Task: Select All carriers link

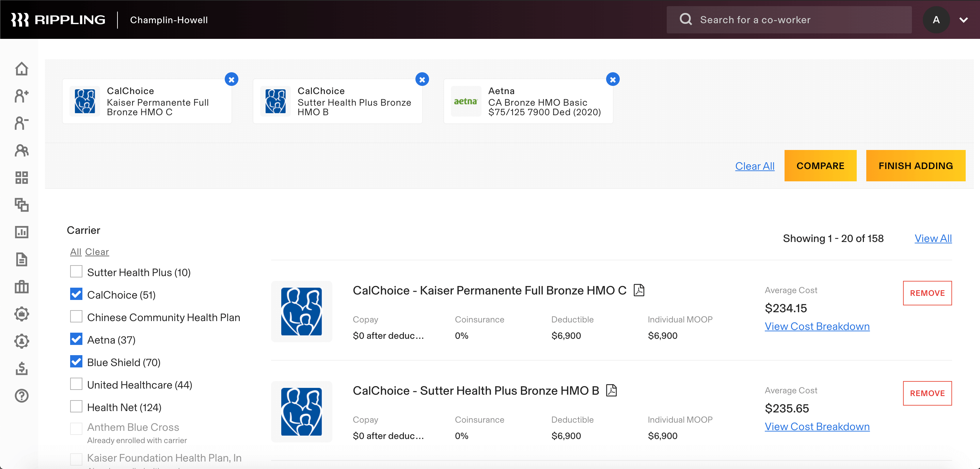Action: click(x=76, y=252)
